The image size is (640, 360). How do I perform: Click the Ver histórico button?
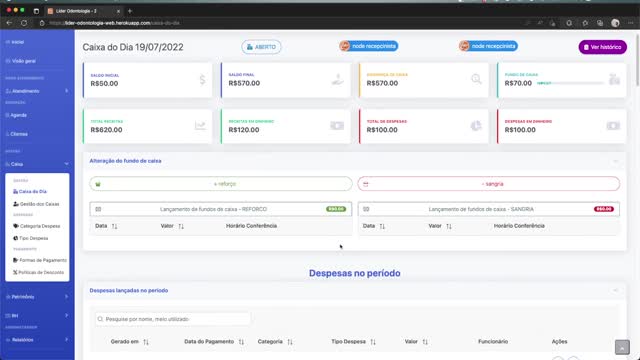click(602, 47)
